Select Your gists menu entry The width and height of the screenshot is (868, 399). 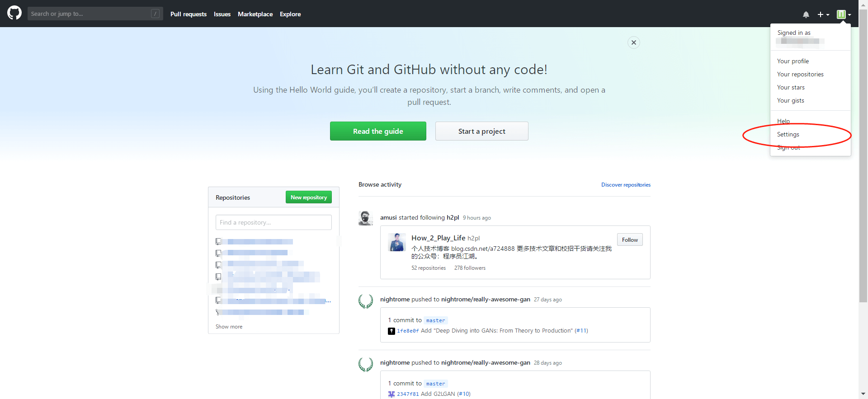(x=790, y=100)
